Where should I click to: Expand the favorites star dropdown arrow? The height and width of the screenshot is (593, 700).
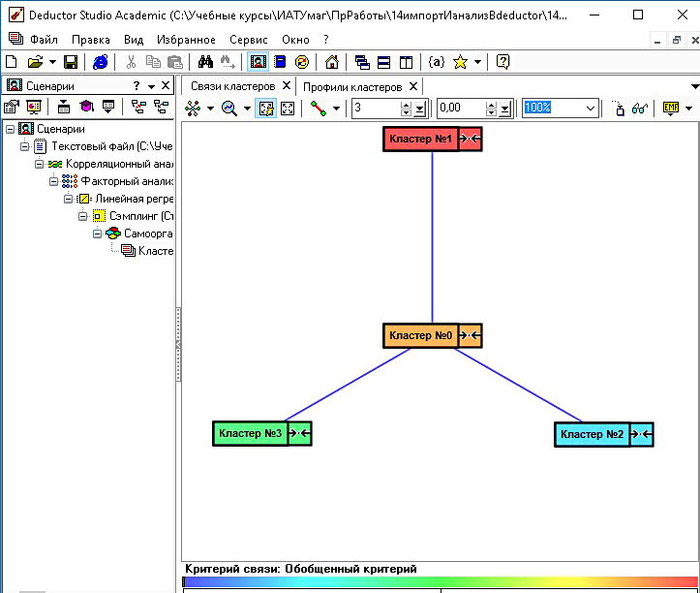click(x=477, y=62)
